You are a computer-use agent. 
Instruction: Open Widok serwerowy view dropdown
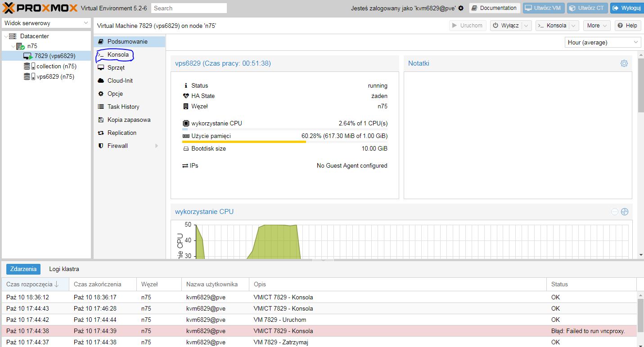point(46,23)
